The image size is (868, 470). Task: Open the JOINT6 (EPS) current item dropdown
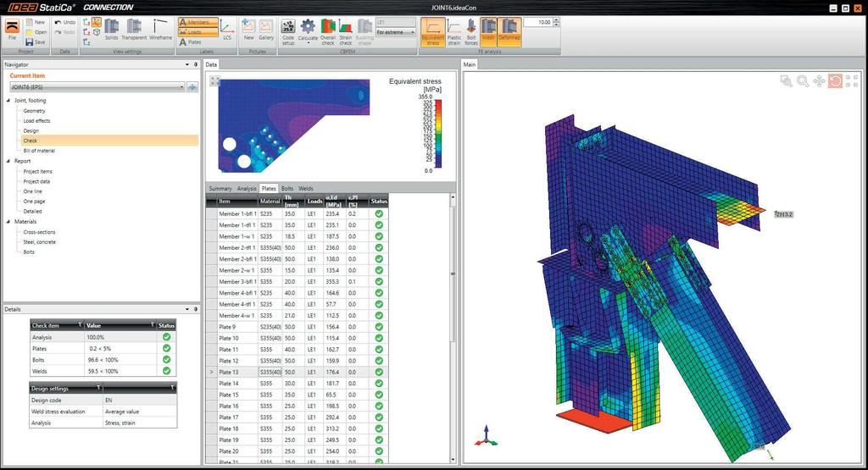click(x=97, y=87)
